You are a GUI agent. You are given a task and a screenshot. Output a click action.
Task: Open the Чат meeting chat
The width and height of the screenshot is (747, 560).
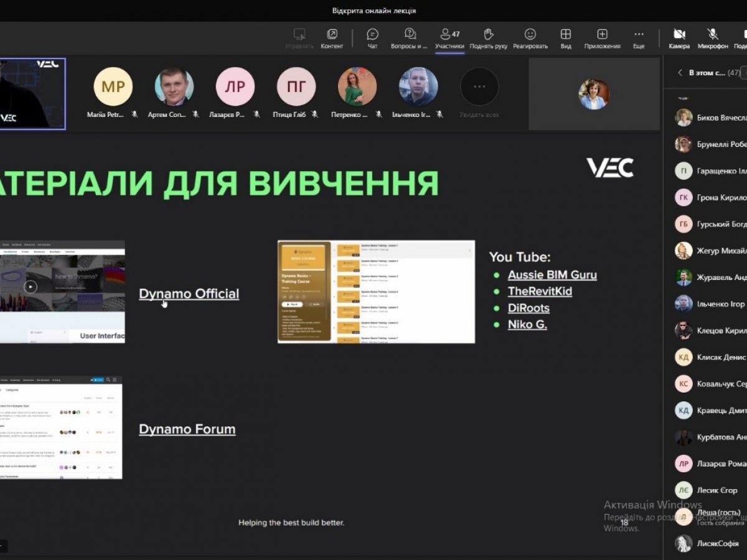point(372,38)
